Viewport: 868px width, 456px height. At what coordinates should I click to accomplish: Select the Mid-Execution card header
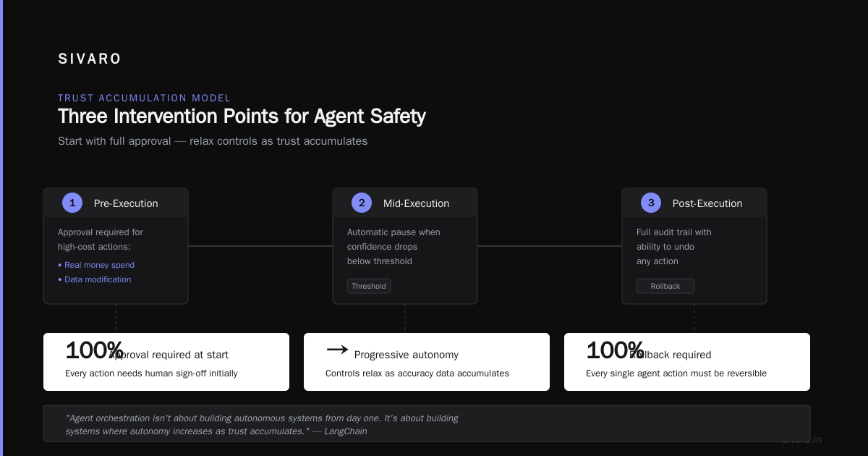tap(405, 203)
